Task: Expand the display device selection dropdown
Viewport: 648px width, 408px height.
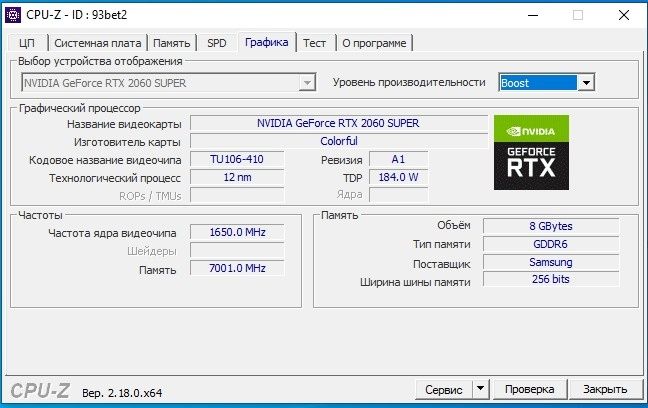Action: [307, 83]
